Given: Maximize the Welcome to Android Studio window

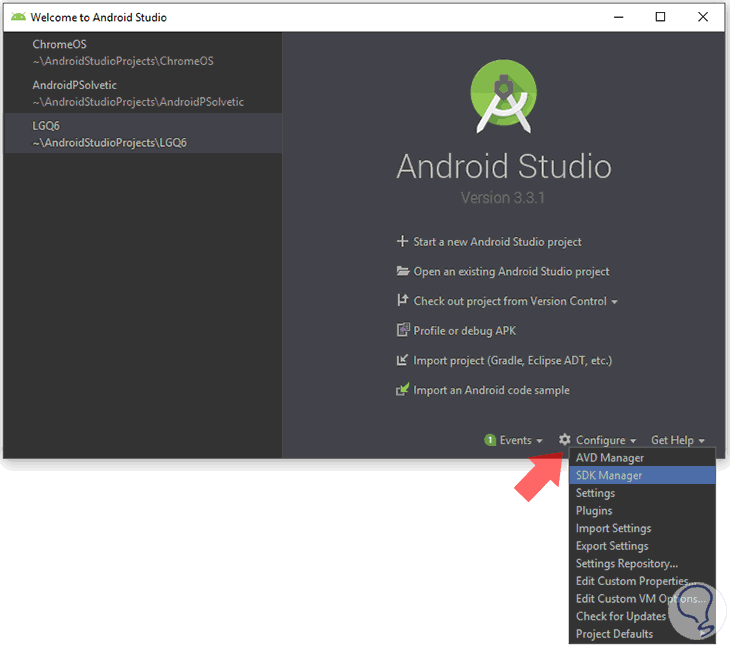Looking at the screenshot, I should (660, 17).
